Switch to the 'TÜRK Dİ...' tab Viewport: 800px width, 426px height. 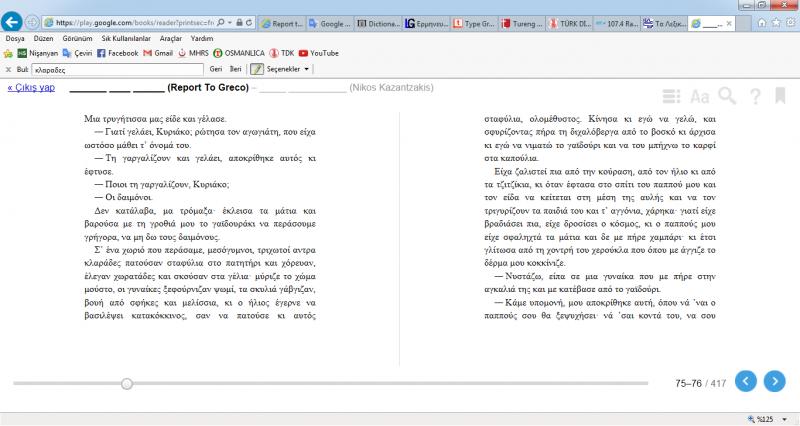click(570, 23)
